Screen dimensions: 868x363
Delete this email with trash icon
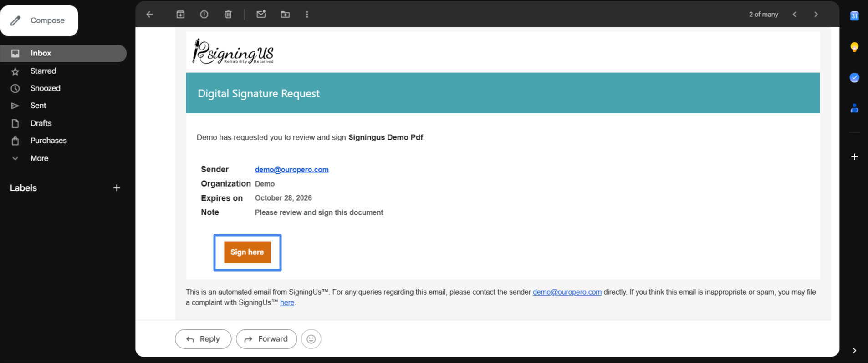click(228, 15)
